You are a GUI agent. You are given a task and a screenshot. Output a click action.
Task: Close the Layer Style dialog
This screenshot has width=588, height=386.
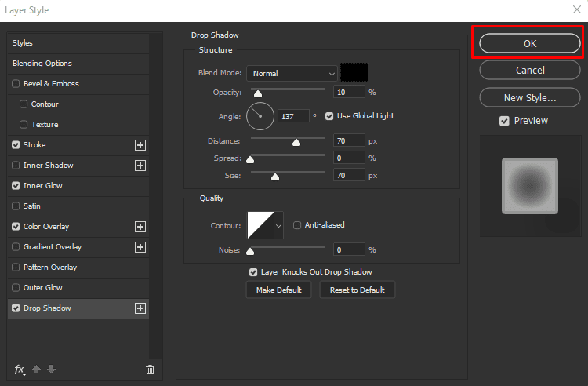click(x=577, y=9)
